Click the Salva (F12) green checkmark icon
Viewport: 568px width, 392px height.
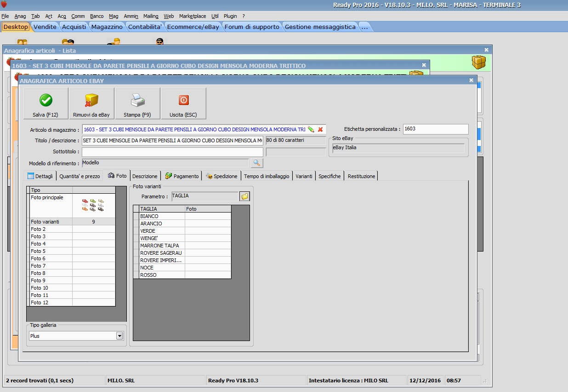45,100
